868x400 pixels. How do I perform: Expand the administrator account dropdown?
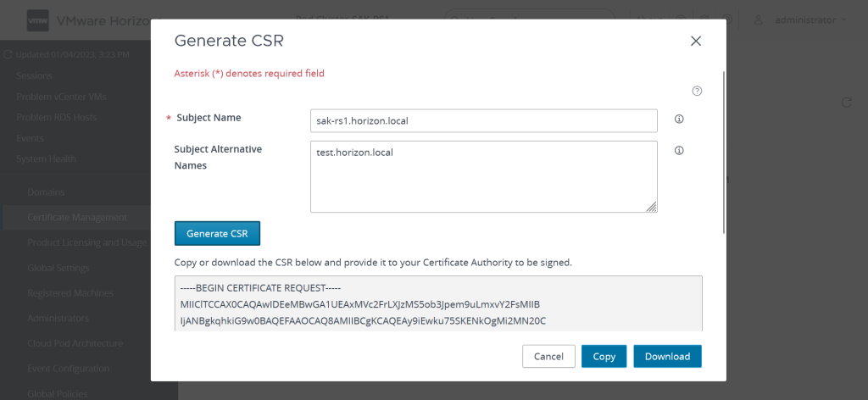click(844, 20)
